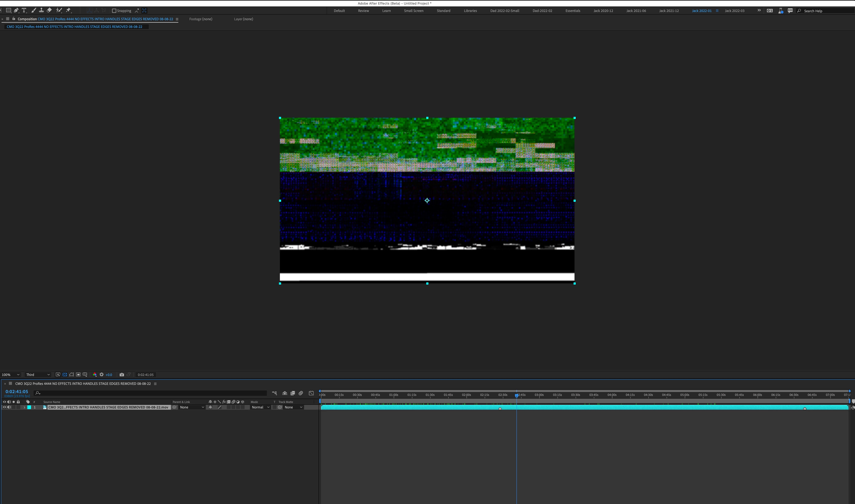Image resolution: width=855 pixels, height=504 pixels.
Task: Select the Eraser tool
Action: [49, 11]
